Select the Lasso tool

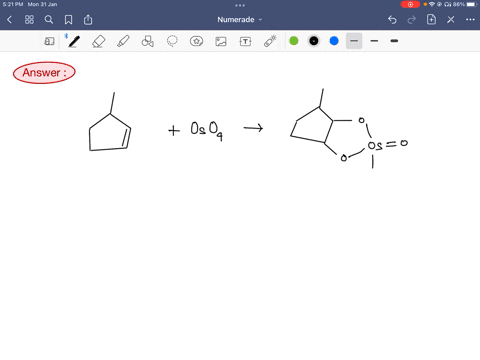(x=172, y=41)
